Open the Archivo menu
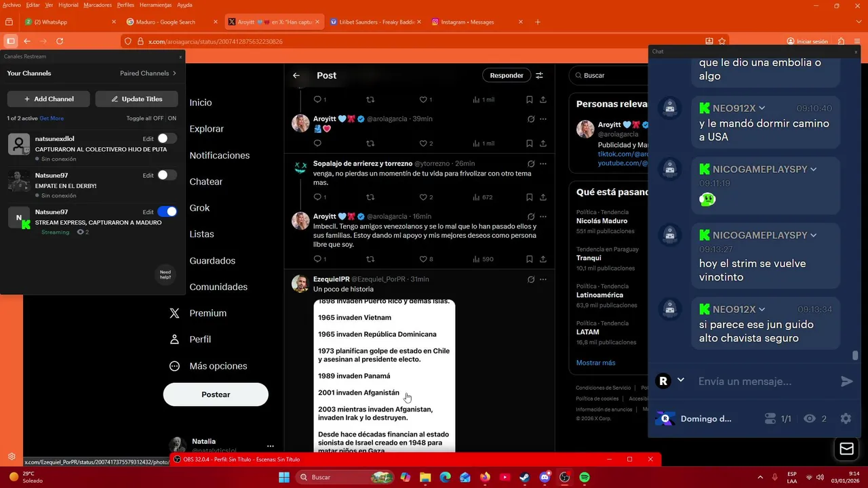The height and width of the screenshot is (488, 868). (x=12, y=5)
